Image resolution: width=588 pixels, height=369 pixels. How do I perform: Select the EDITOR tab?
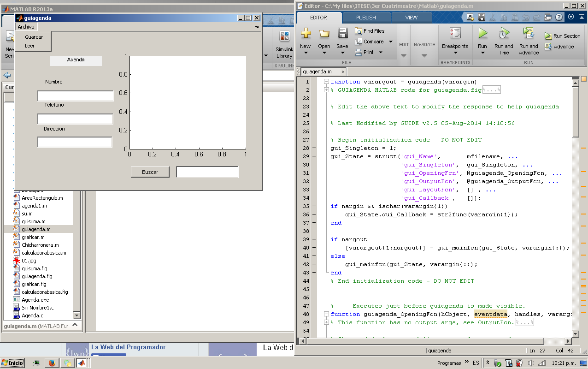tap(318, 18)
